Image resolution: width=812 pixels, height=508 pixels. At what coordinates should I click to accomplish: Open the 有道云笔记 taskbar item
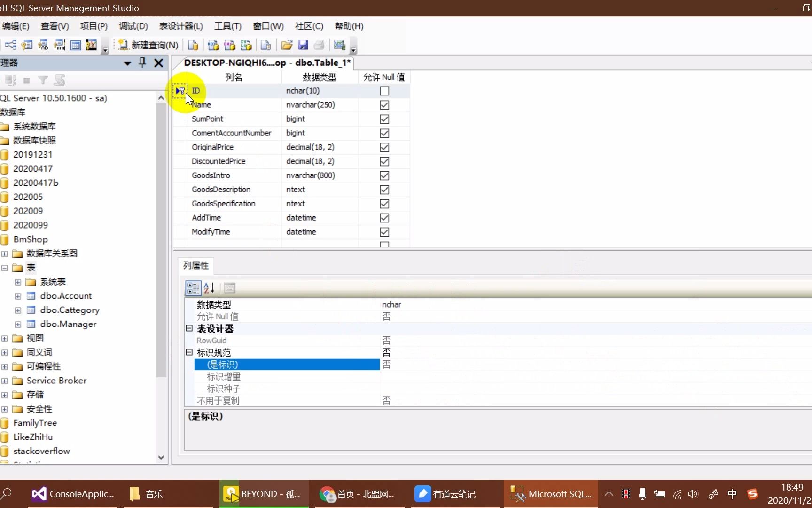coord(455,494)
